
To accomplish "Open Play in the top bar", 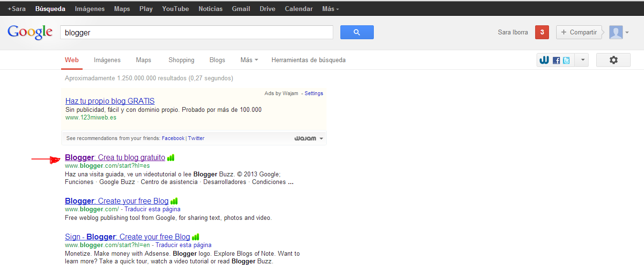I will pyautogui.click(x=146, y=9).
